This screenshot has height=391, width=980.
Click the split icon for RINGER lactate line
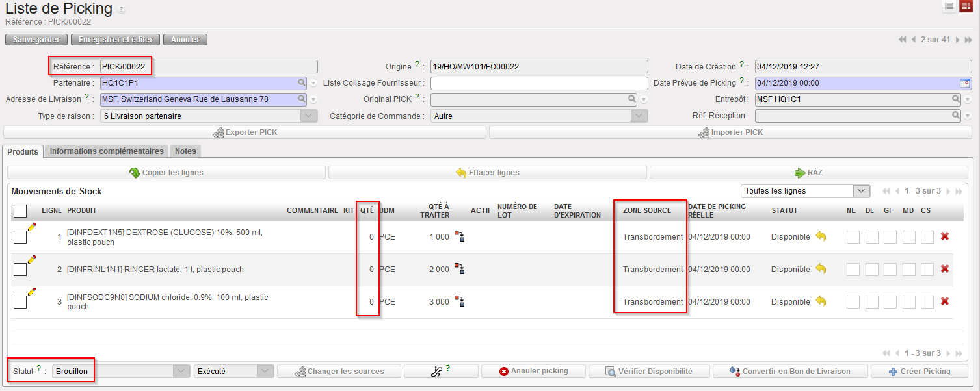coord(459,269)
